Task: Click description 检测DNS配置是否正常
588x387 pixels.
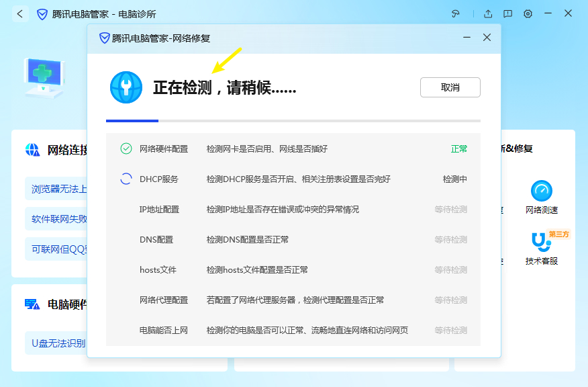Action: pos(248,239)
